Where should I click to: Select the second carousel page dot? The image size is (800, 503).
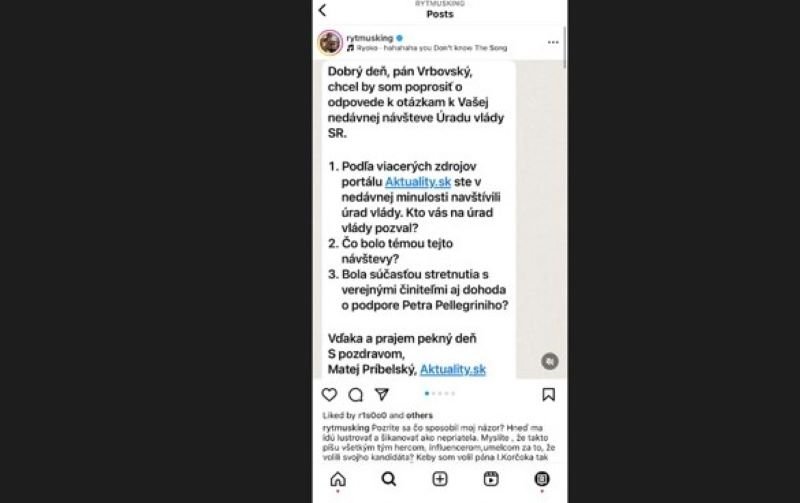[x=434, y=393]
